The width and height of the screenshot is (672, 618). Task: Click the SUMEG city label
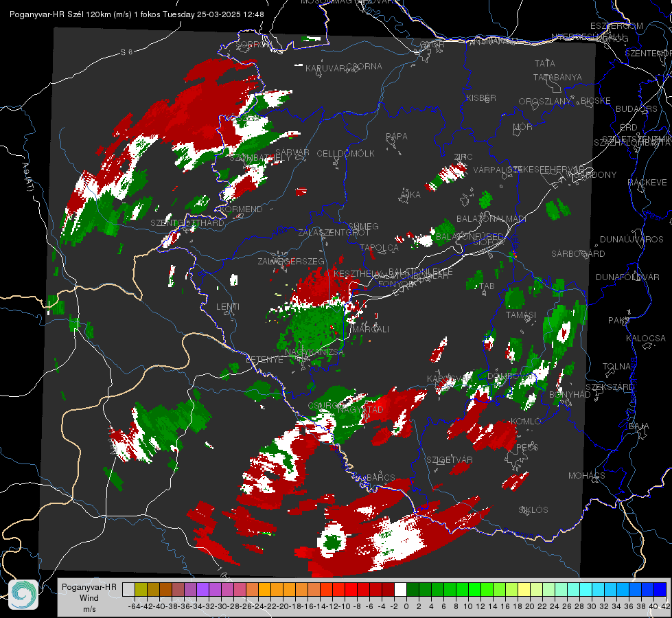tap(363, 226)
